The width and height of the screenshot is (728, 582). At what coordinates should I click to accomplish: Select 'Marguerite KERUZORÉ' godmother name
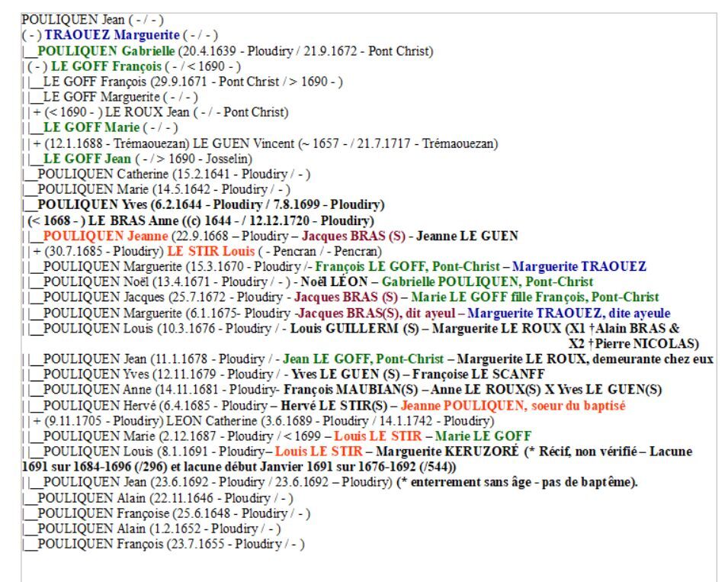point(447,452)
